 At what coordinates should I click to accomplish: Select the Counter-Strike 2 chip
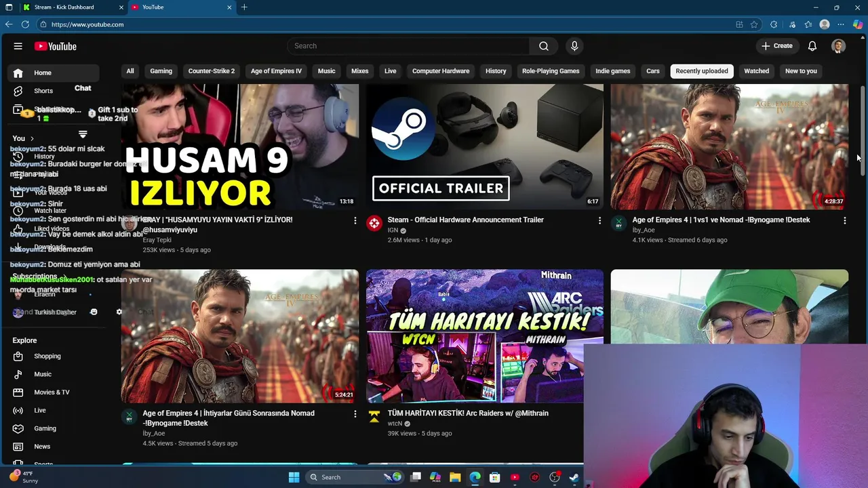212,71
